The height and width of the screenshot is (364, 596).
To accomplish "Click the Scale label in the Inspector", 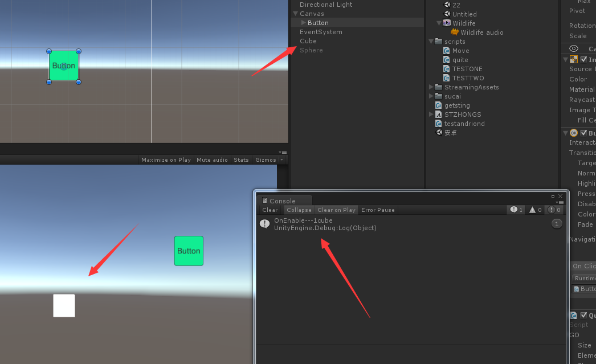I will pos(578,36).
